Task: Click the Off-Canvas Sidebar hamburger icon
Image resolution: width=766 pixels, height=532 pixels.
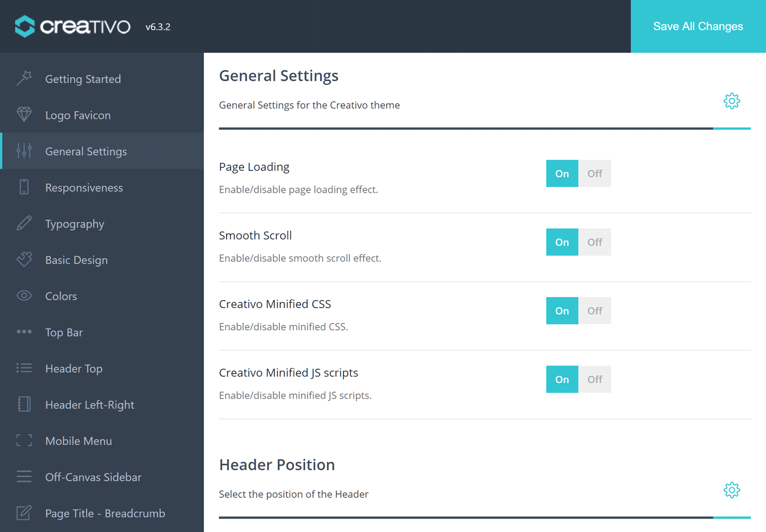Action: click(24, 477)
